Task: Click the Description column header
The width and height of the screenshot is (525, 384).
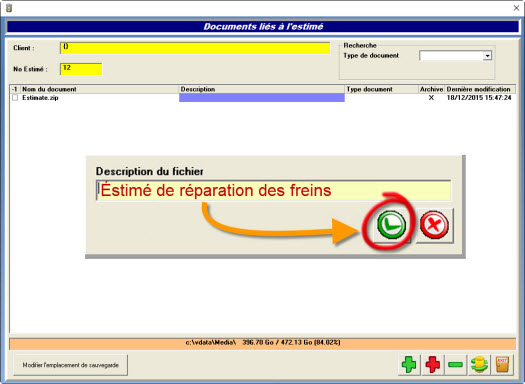Action: point(261,89)
